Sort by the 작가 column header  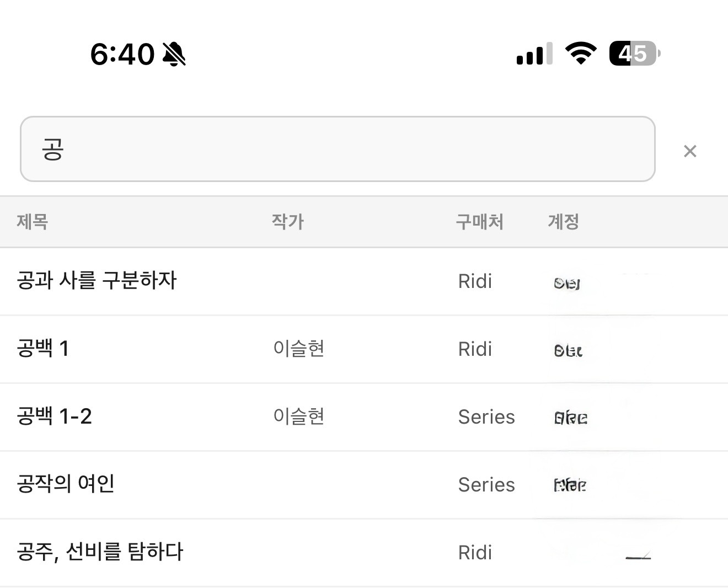(x=287, y=222)
